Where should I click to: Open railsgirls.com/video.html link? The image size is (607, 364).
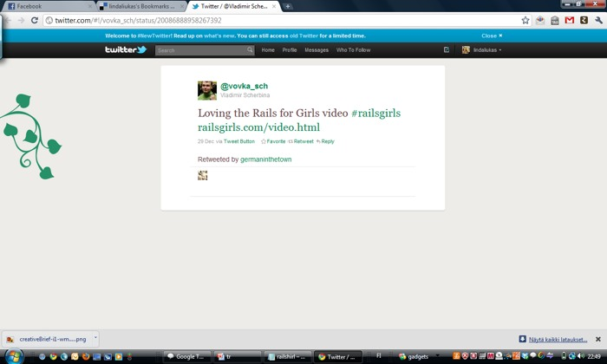point(258,127)
